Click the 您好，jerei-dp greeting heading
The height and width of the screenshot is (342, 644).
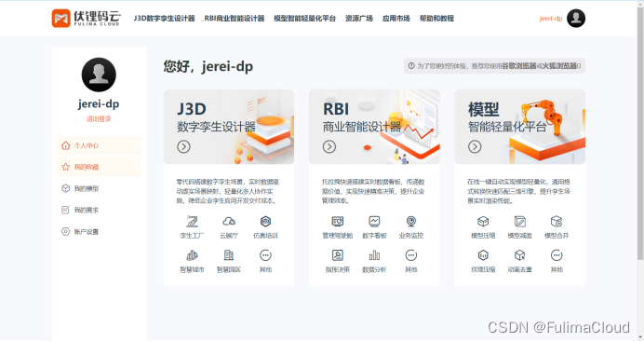pyautogui.click(x=208, y=66)
